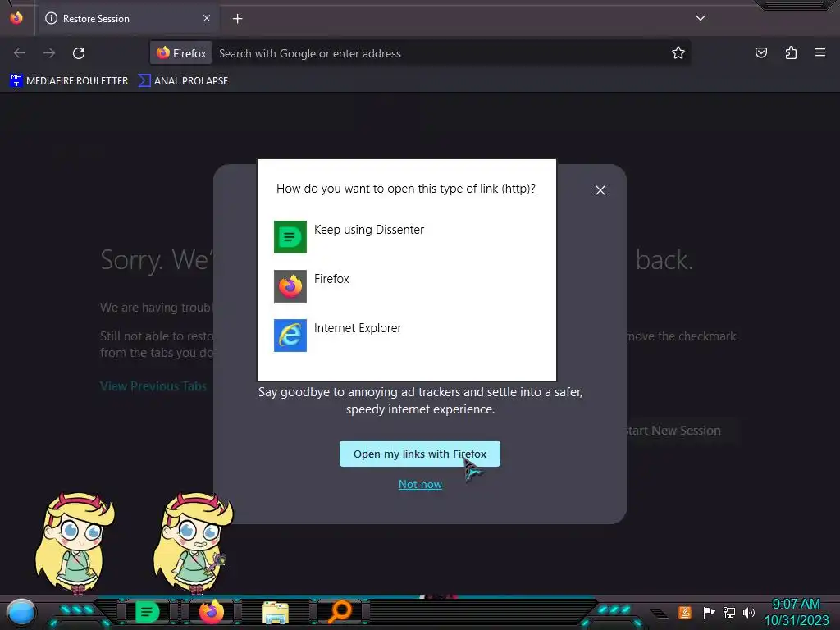
Task: Click the Firefox app icon in the list
Action: point(290,286)
